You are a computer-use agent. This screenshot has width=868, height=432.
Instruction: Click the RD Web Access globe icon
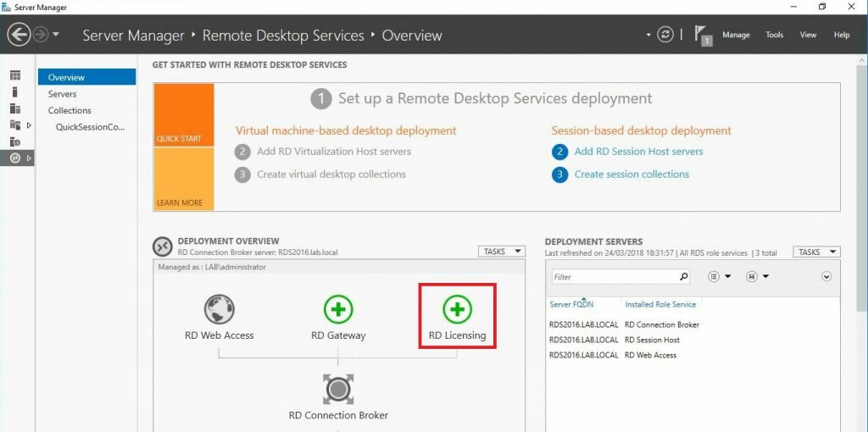point(220,308)
